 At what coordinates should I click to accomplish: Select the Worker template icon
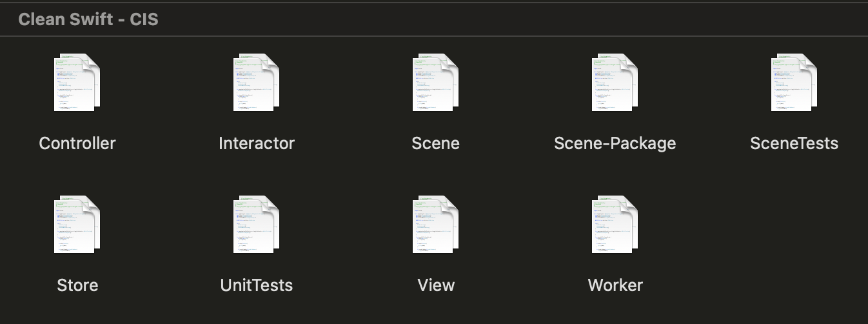tap(615, 225)
